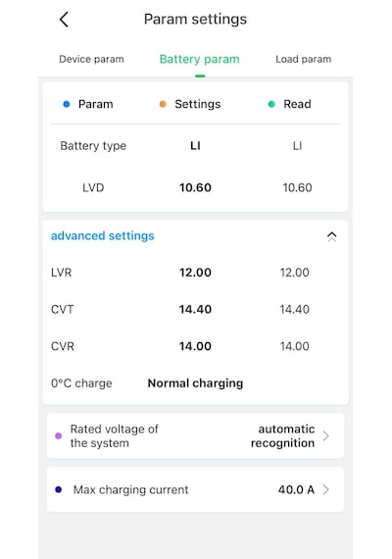Open automatic recognition voltage setting

click(283, 435)
